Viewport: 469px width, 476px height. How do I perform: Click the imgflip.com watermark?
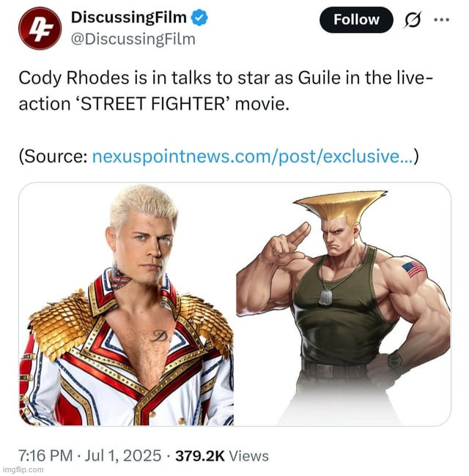[x=23, y=469]
